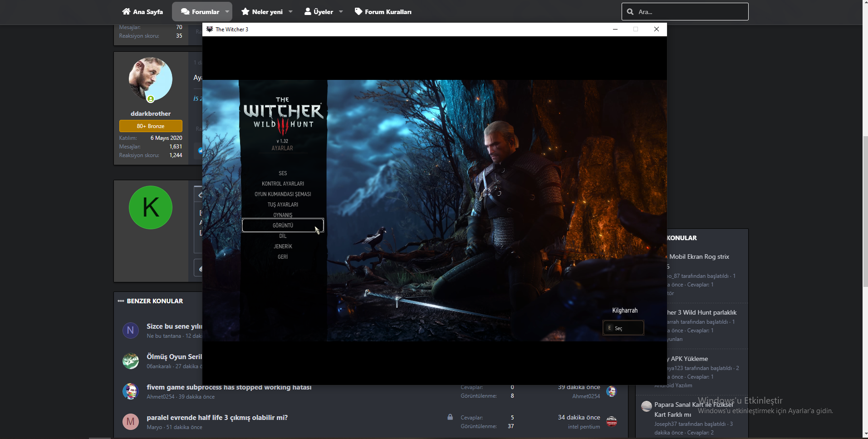Click the M avatar beside half life 3 topic
The image size is (868, 439).
click(x=131, y=422)
